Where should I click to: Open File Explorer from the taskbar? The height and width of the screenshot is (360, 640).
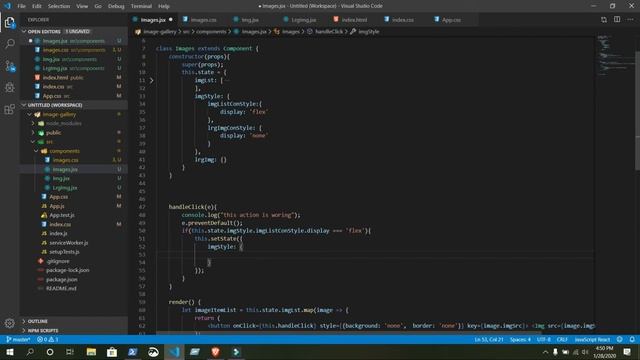tap(91, 352)
